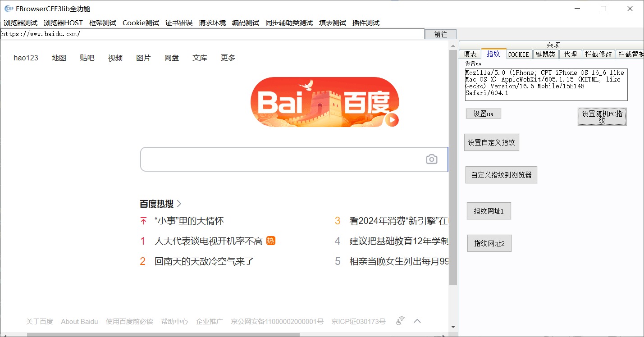Open the 建议把基础教育12年学制 headline
The width and height of the screenshot is (644, 337).
[x=398, y=241]
